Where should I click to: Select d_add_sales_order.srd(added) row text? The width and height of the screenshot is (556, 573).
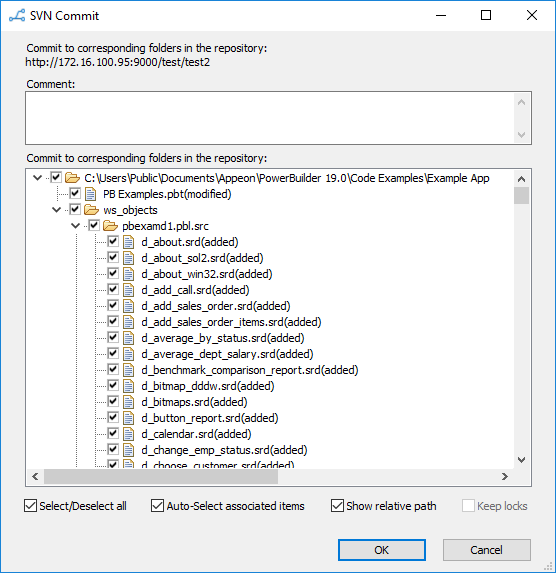[216, 306]
